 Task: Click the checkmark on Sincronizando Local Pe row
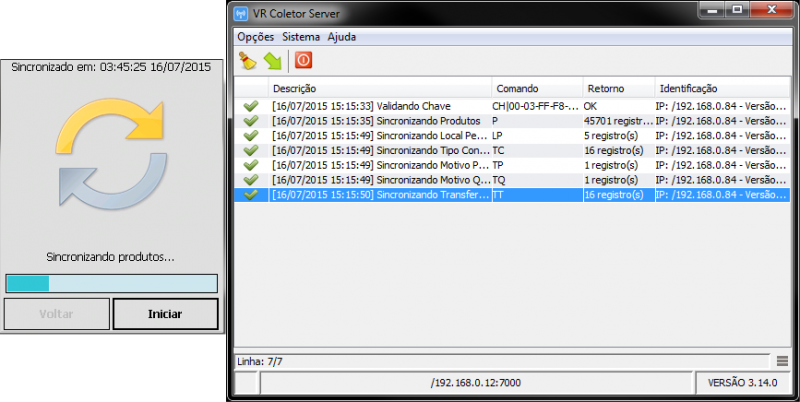(x=251, y=136)
